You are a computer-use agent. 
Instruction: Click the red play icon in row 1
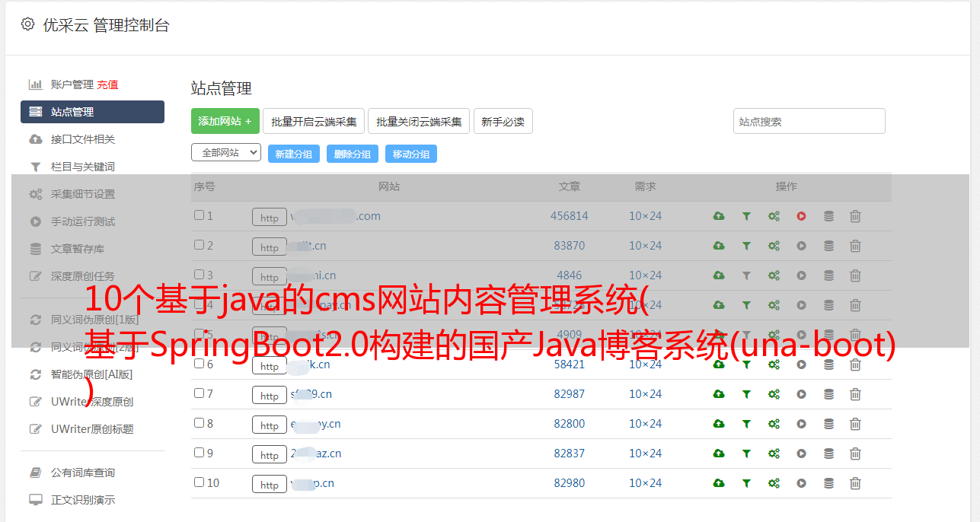click(x=801, y=216)
